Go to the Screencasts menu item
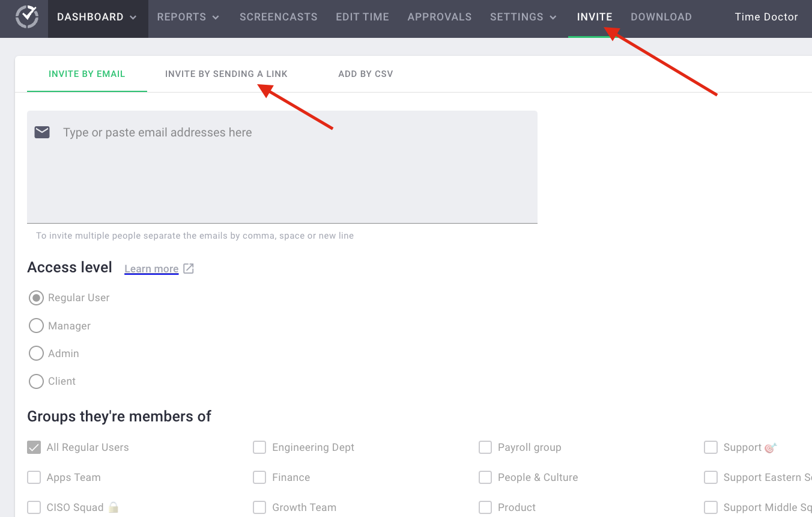 (x=278, y=17)
